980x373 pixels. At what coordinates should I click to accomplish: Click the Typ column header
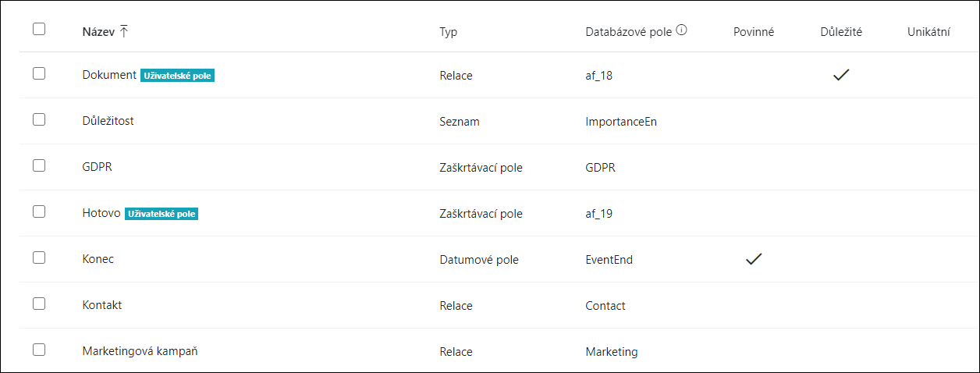click(x=449, y=32)
